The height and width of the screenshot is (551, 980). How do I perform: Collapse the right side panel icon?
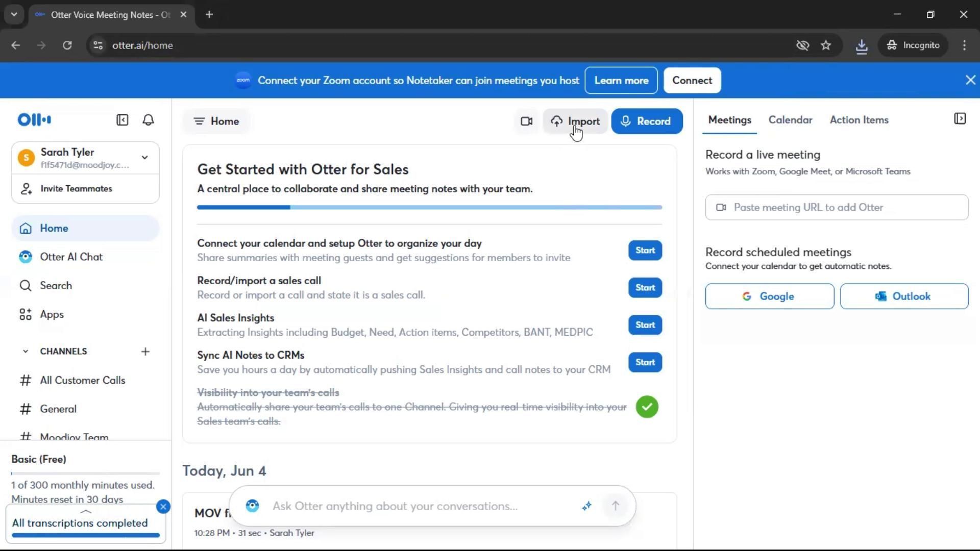click(960, 119)
